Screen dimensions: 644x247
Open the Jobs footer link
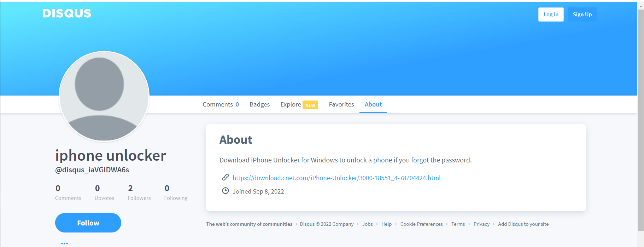367,224
